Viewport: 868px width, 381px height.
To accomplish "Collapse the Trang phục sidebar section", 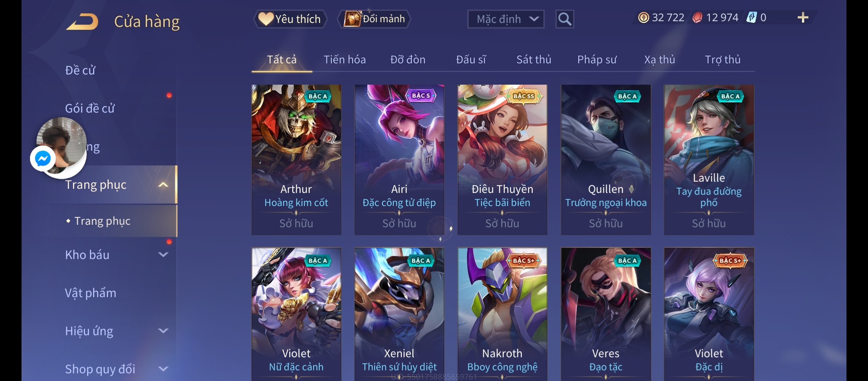I will click(x=163, y=185).
